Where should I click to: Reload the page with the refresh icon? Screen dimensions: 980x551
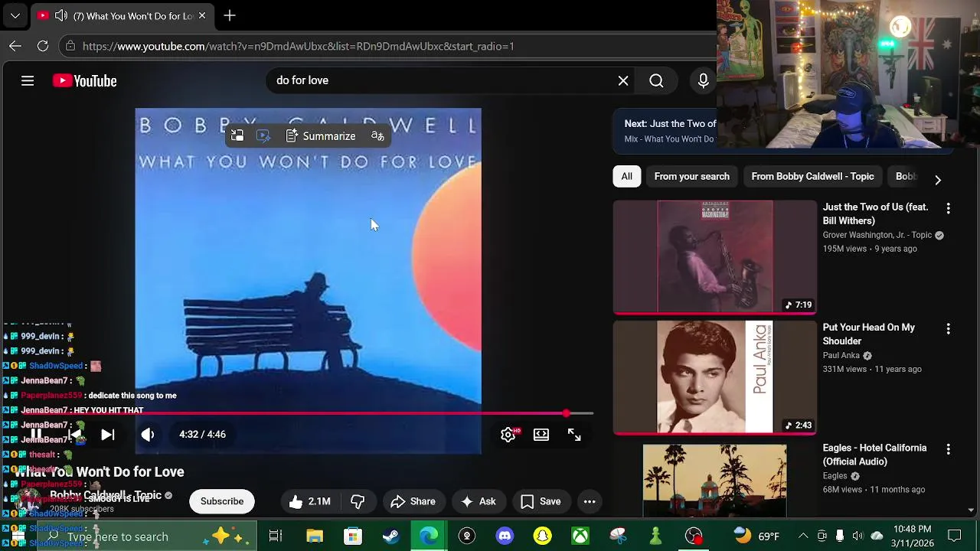tap(43, 46)
